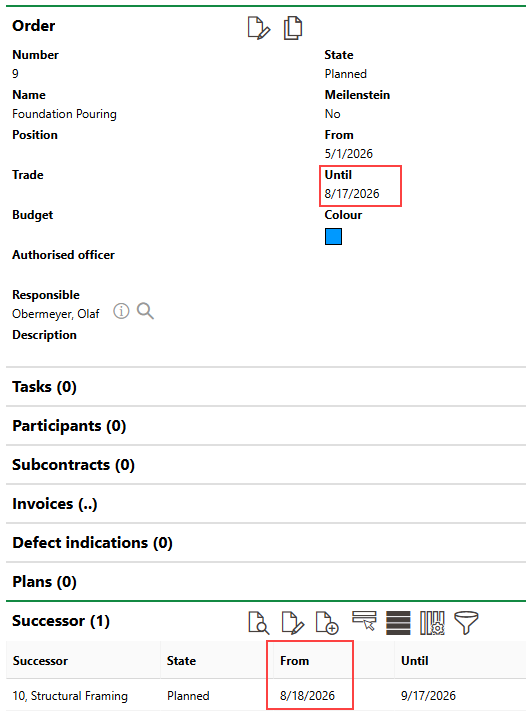View successor details with magnifier document icon
This screenshot has height=720, width=526.
[x=258, y=623]
